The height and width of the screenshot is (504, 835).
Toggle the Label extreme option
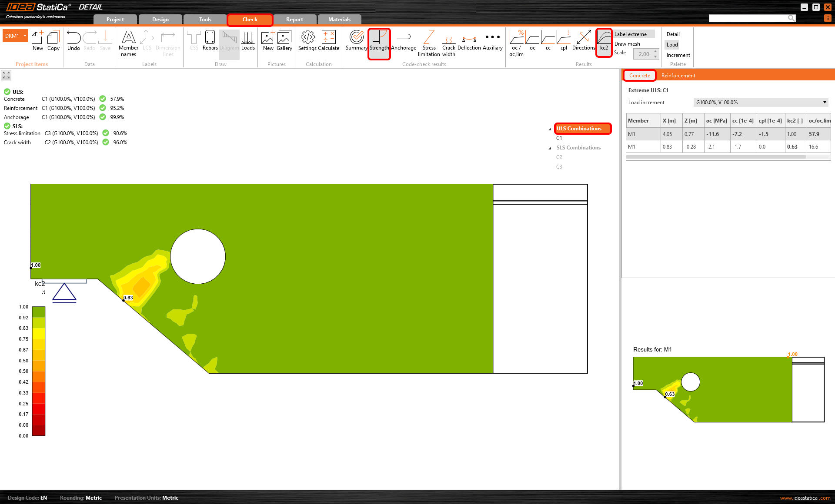tap(630, 34)
